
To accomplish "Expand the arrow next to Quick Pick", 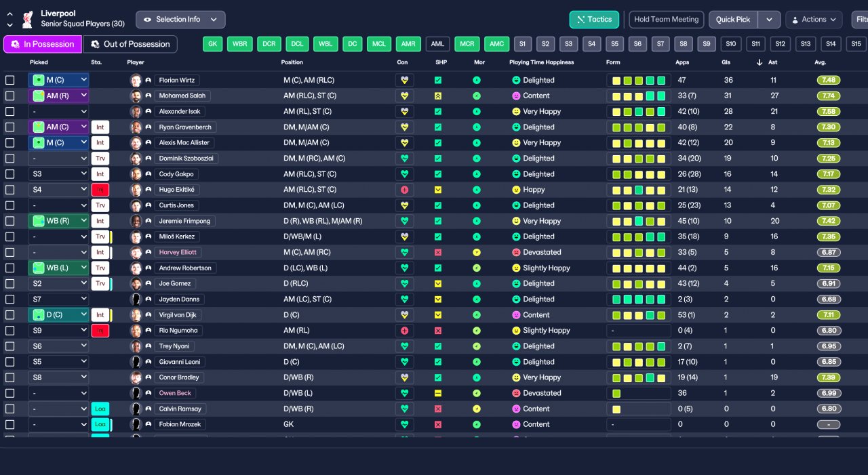I will (769, 20).
